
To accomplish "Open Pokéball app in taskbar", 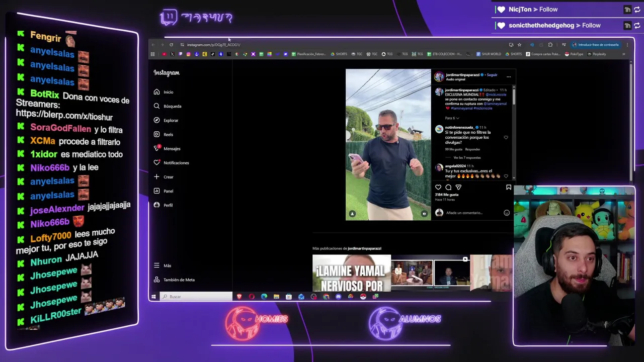I will point(363,297).
